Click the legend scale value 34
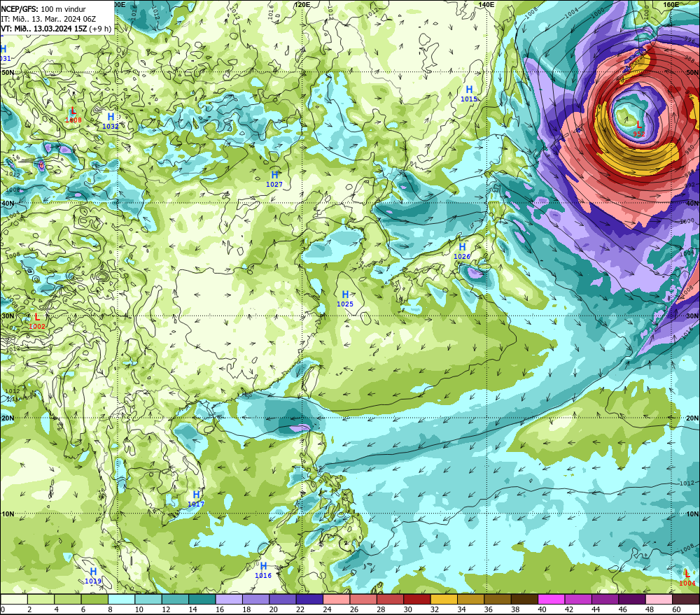This screenshot has height=615, width=700. point(461,609)
